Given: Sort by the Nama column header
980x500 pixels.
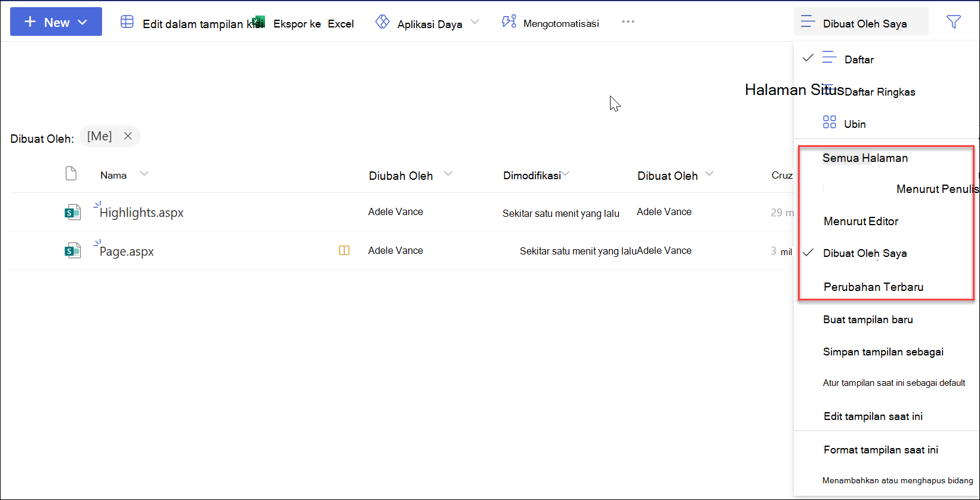Looking at the screenshot, I should pyautogui.click(x=113, y=175).
